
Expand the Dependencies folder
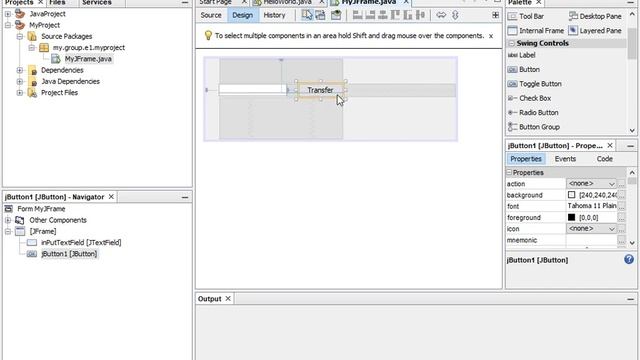(20, 70)
